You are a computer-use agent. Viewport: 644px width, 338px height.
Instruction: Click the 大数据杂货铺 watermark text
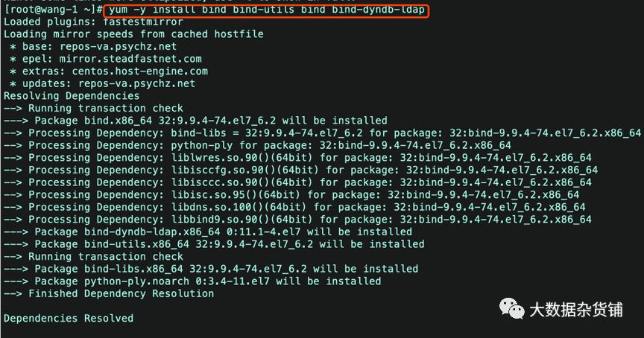pyautogui.click(x=576, y=310)
